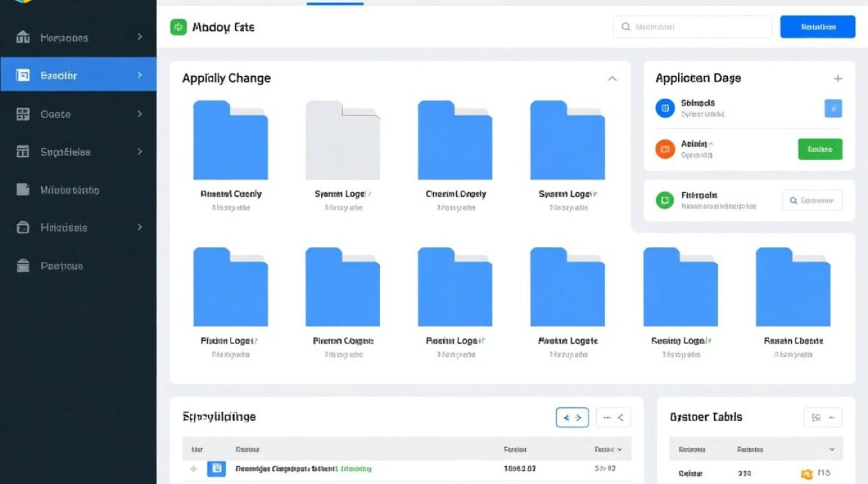Open the dropdown button in Bystoer Tabls header
Viewport: 868px width, 484px height.
[823, 418]
